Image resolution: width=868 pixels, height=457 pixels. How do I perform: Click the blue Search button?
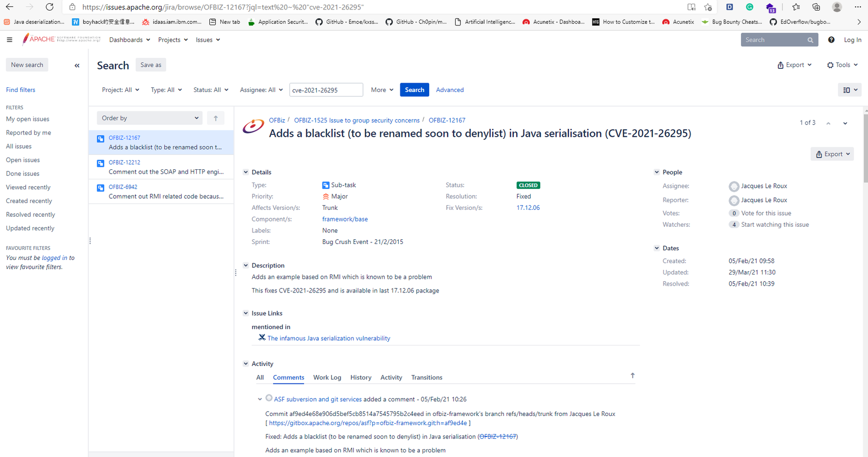pos(414,90)
